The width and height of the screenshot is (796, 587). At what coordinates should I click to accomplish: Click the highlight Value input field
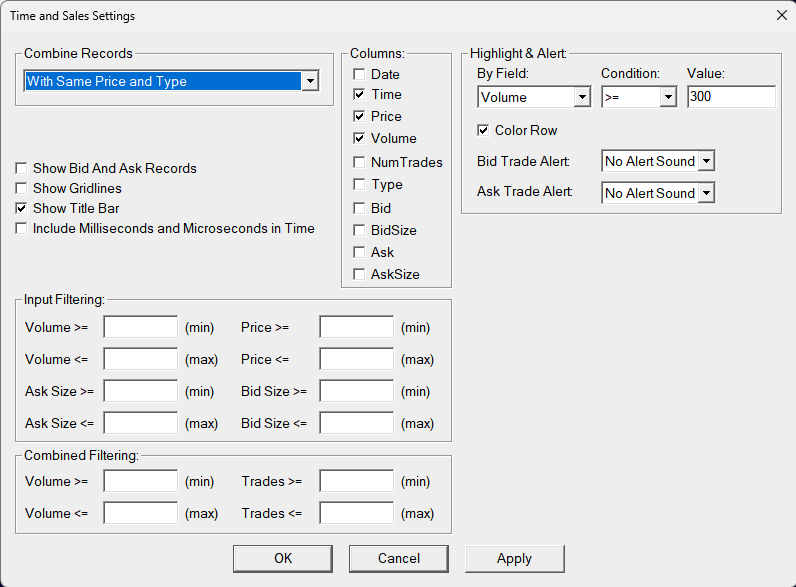[731, 97]
